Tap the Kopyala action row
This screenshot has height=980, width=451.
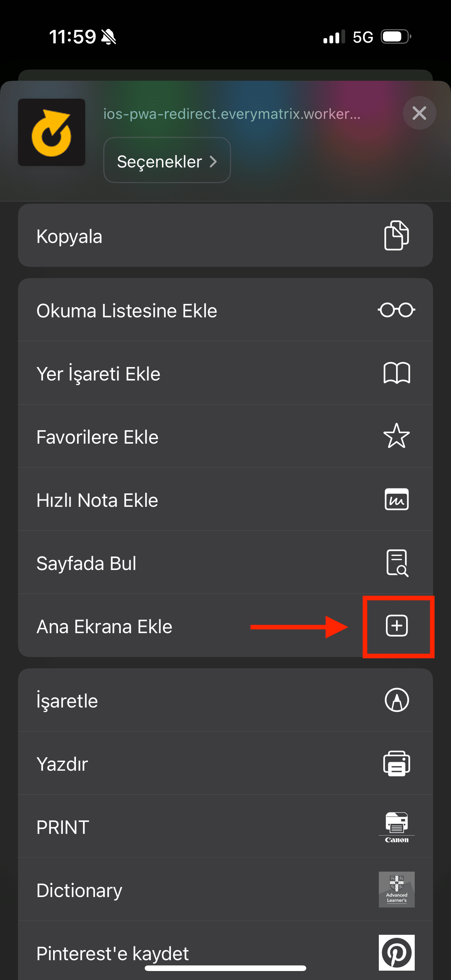(152, 236)
